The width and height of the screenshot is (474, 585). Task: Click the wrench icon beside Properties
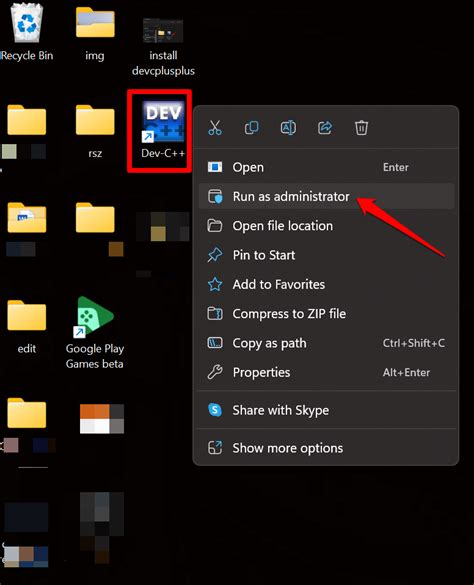(215, 372)
